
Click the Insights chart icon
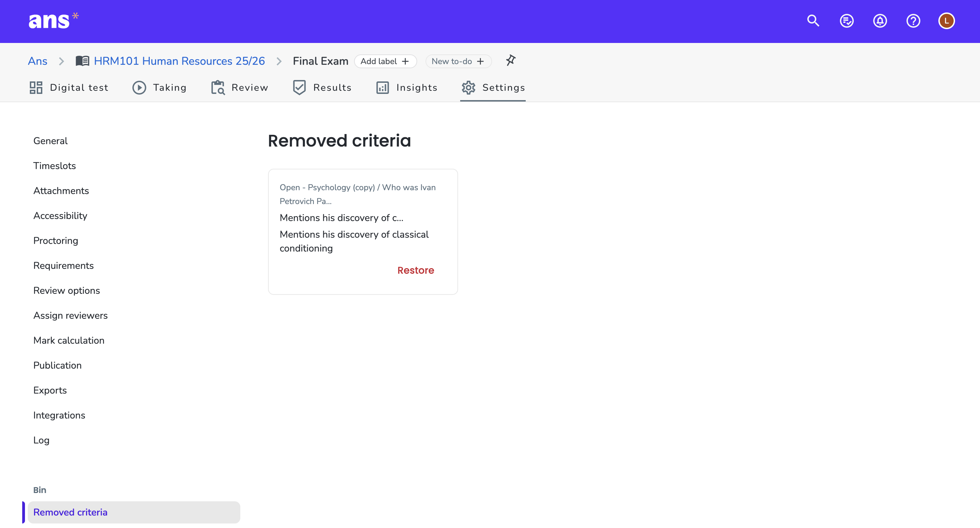tap(382, 87)
